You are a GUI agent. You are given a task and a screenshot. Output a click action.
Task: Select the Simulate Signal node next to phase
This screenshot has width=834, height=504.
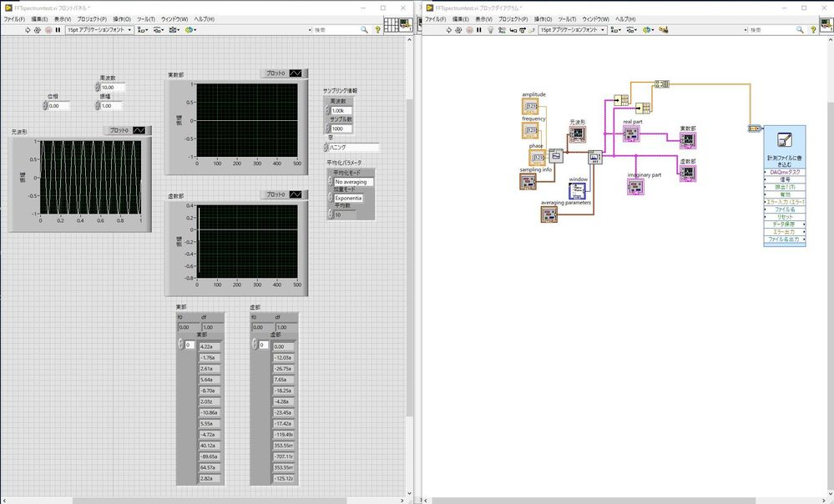pos(555,156)
